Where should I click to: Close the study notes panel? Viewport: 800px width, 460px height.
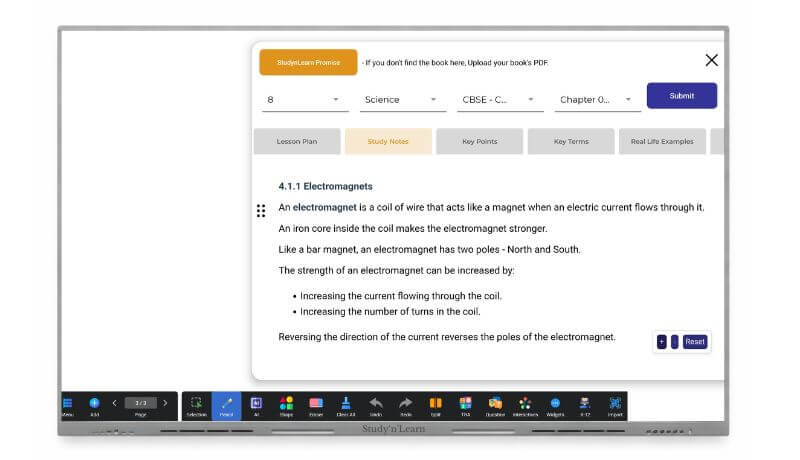711,60
